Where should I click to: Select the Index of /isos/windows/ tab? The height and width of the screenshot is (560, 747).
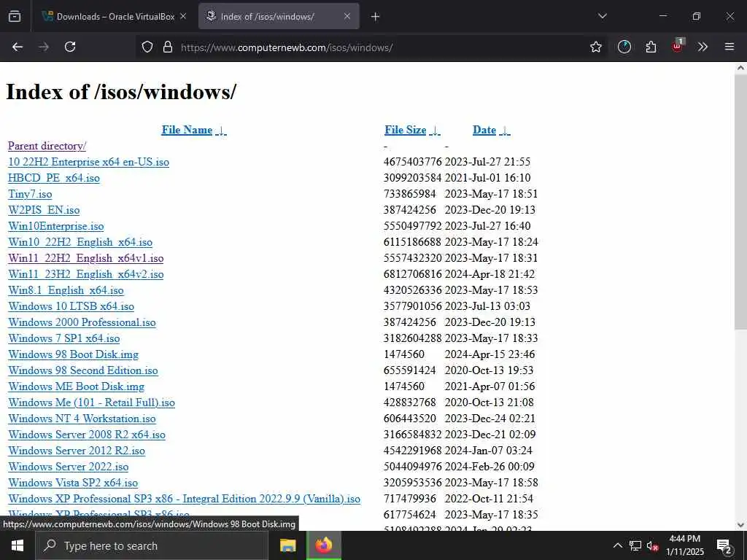pyautogui.click(x=279, y=16)
